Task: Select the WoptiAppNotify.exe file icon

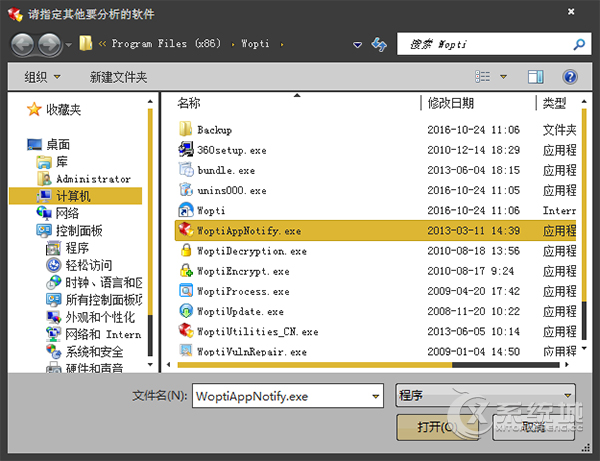Action: point(186,230)
